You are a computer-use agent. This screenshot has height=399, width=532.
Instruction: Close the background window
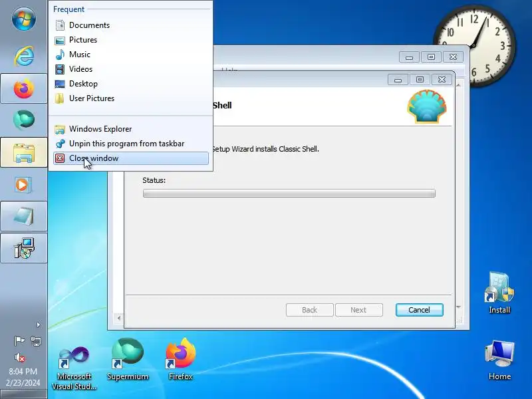coord(453,57)
